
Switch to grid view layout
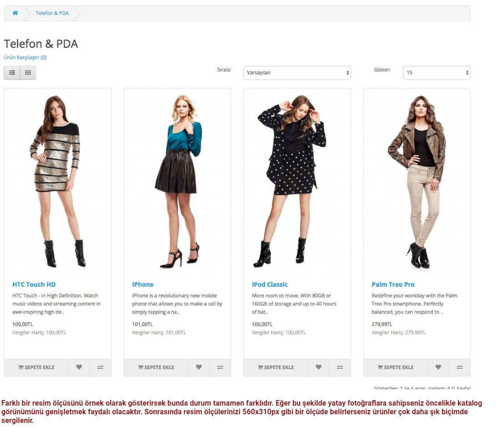(28, 73)
